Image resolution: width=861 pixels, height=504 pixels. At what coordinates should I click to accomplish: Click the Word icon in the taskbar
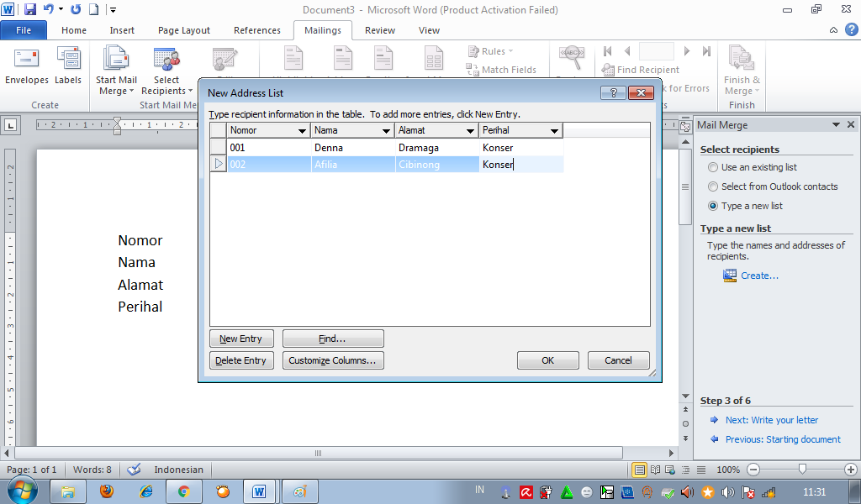click(259, 490)
